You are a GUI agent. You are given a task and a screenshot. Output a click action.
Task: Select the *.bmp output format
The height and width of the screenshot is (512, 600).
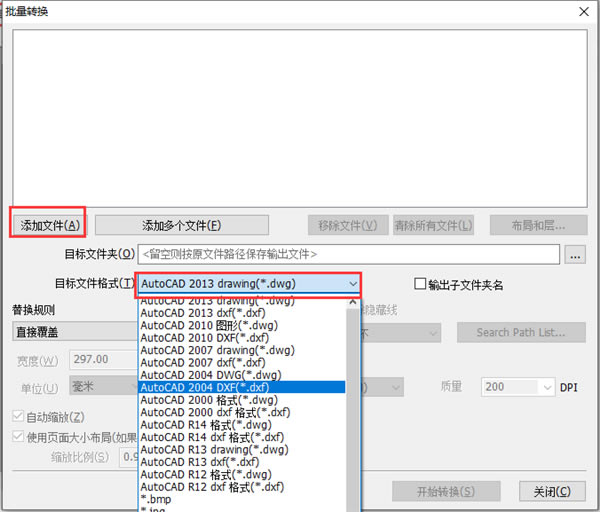(x=242, y=499)
